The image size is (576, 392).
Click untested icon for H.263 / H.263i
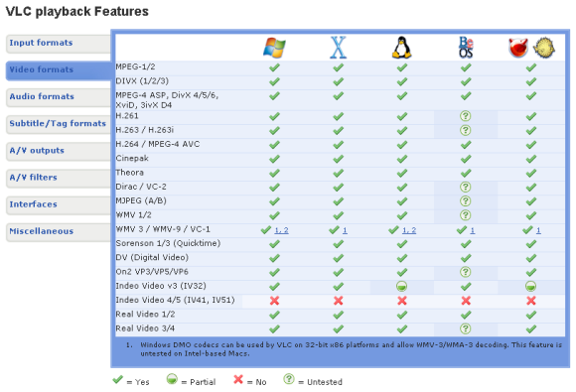(466, 130)
